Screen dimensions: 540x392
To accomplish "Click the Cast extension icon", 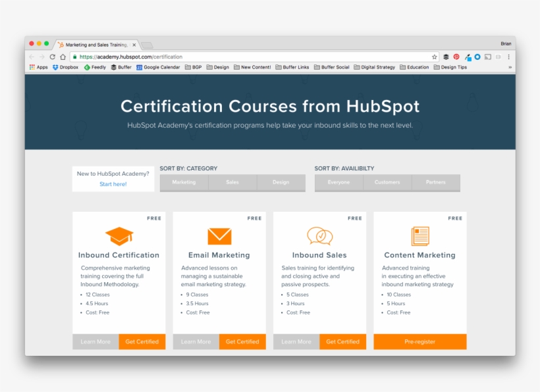I will 488,57.
